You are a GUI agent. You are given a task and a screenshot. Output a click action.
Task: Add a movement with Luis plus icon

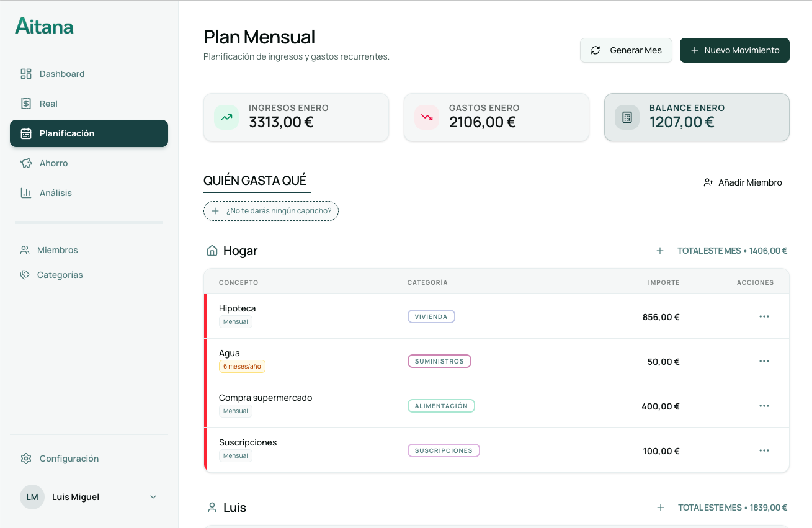(x=661, y=508)
